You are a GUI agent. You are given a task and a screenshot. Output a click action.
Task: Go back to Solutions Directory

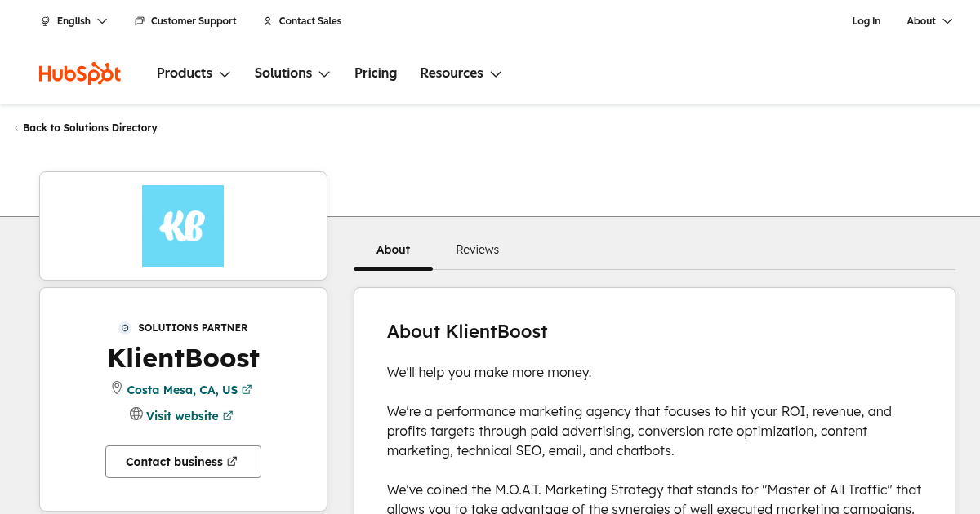90,128
